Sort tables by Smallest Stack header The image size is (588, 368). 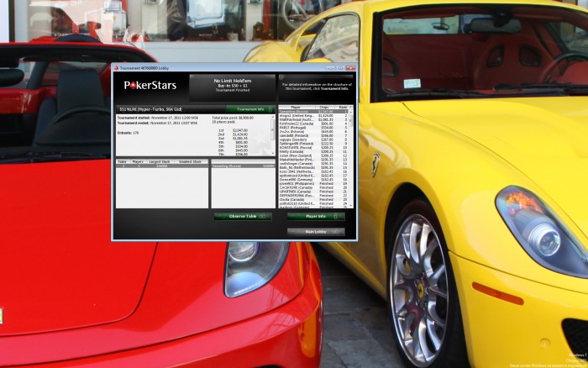click(191, 161)
